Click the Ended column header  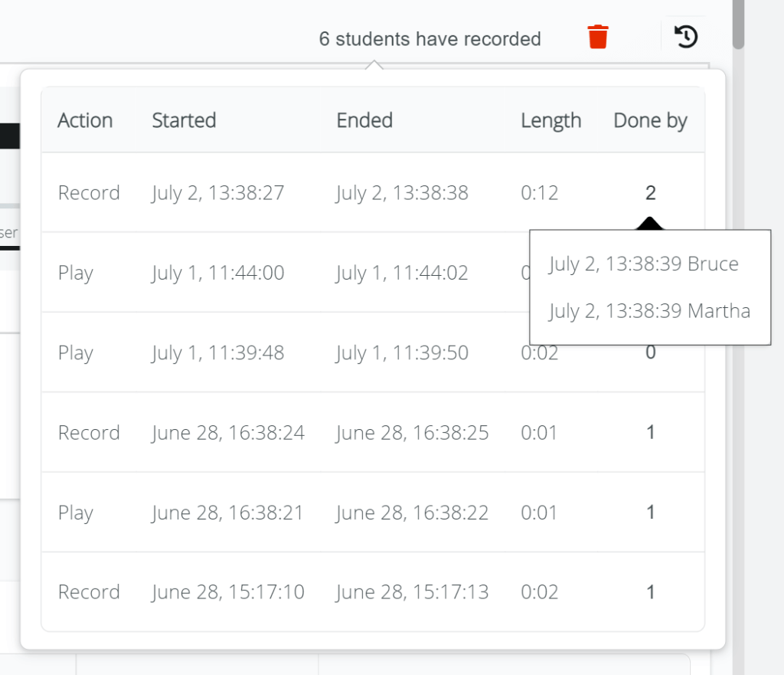tap(364, 120)
